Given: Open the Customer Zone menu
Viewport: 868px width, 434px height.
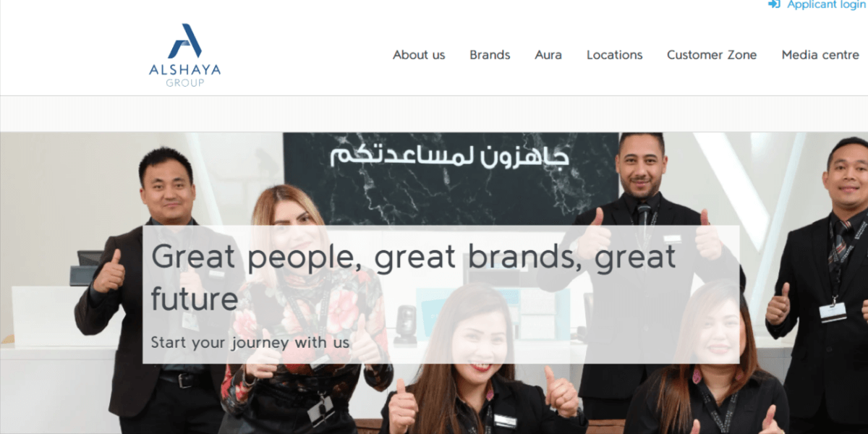Looking at the screenshot, I should click(712, 55).
